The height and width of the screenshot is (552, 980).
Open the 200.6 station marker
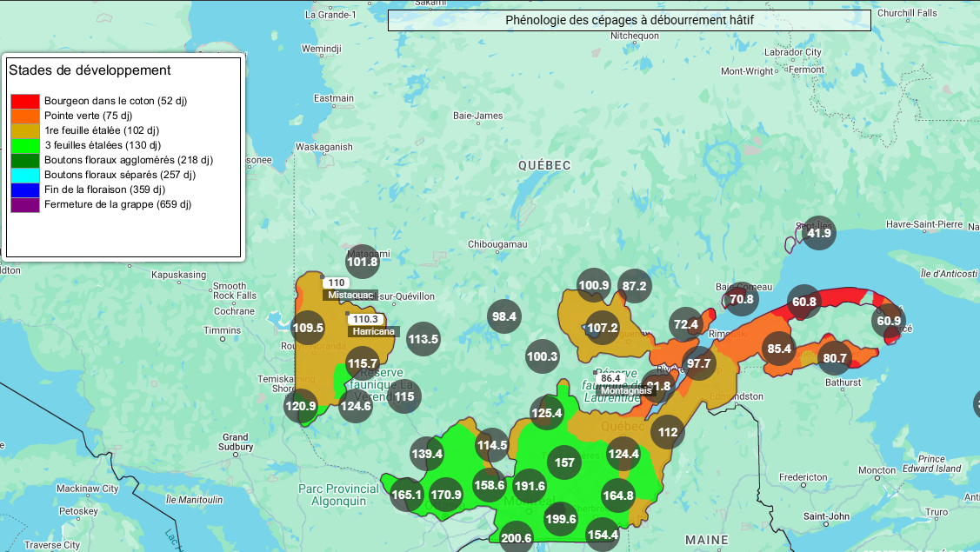coord(517,538)
